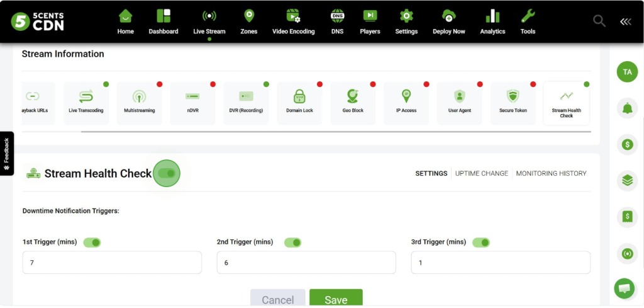Open Video Encoding in top navigation
This screenshot has width=644, height=308.
(x=293, y=21)
